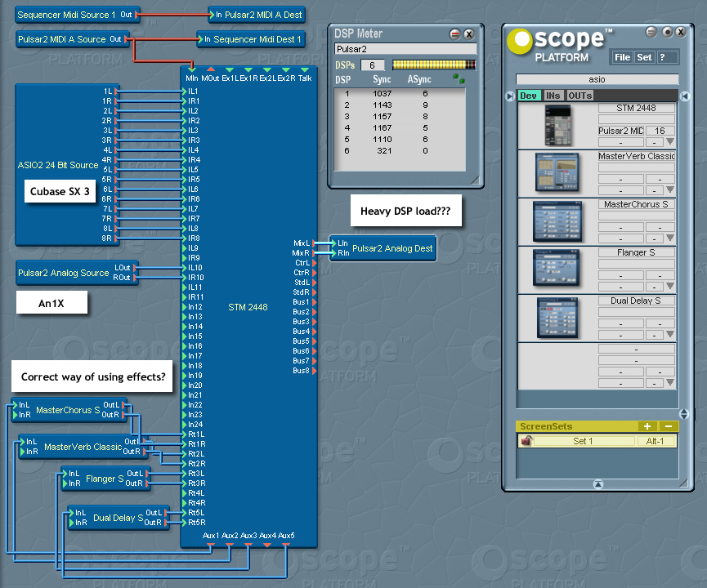Click the 'Heavy DSP load???' note
The height and width of the screenshot is (588, 707).
[405, 211]
